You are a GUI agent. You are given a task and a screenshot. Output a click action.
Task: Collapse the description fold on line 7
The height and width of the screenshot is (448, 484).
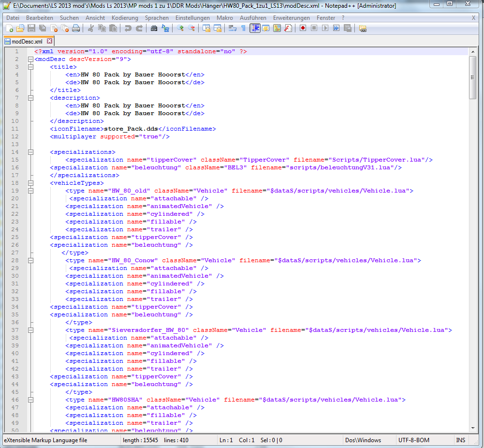[30, 98]
